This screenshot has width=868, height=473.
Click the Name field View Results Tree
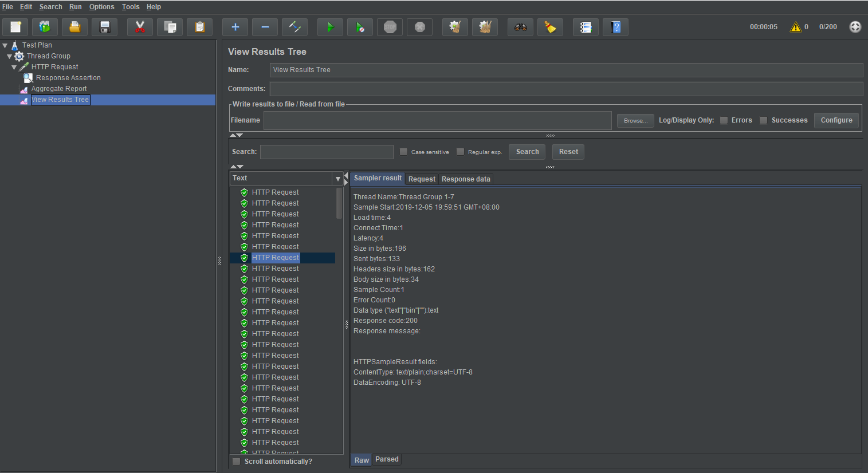[566, 70]
